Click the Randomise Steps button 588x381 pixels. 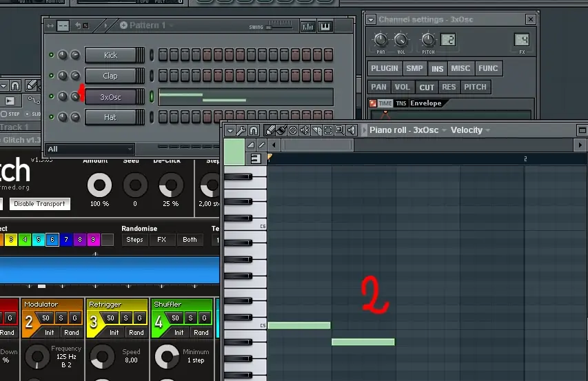[134, 240]
